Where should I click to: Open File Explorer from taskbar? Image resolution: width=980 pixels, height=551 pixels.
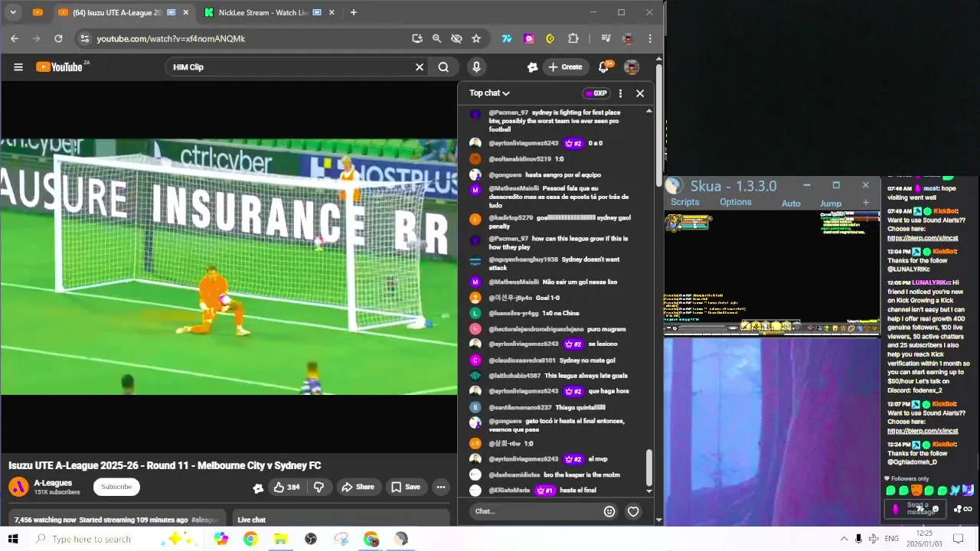[x=280, y=539]
